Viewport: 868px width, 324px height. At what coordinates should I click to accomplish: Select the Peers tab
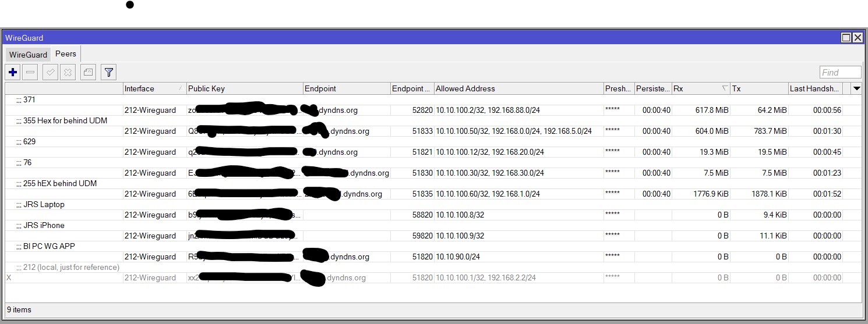pos(66,54)
